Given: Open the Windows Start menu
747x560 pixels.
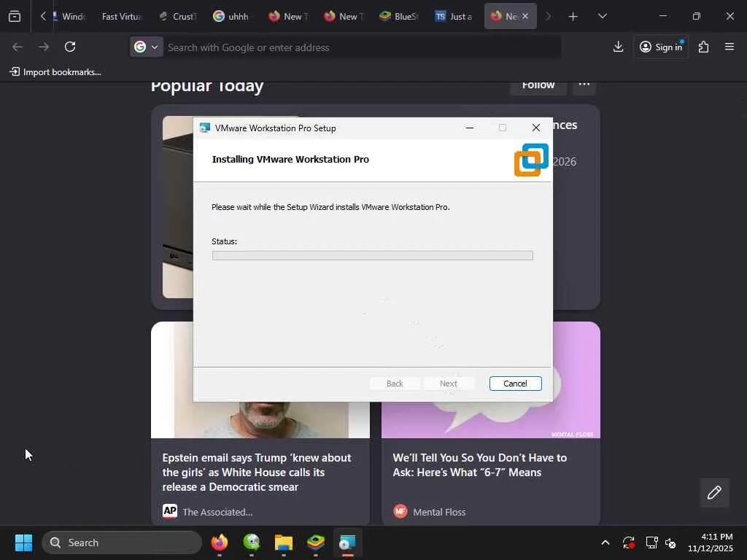Looking at the screenshot, I should (23, 542).
